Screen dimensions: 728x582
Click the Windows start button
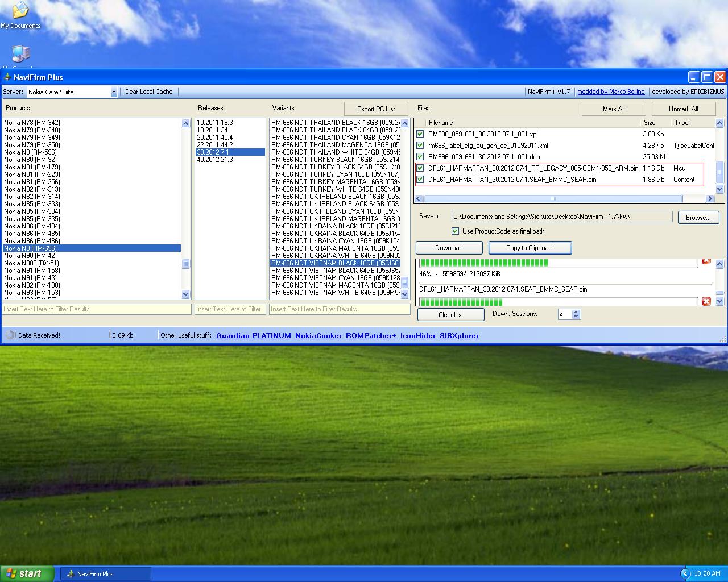point(27,573)
